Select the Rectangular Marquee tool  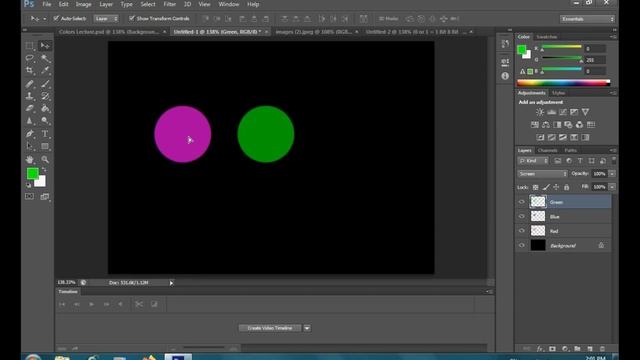point(29,45)
